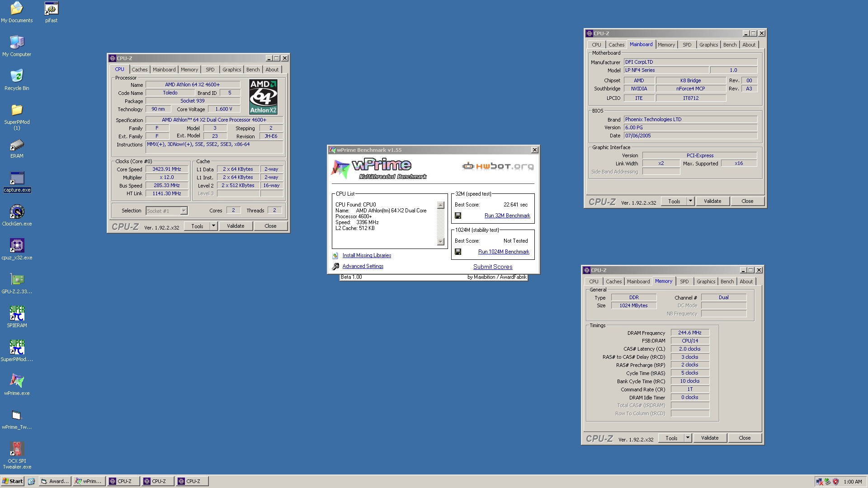
Task: Expand Socket #1 selection dropdown
Action: [x=184, y=211]
